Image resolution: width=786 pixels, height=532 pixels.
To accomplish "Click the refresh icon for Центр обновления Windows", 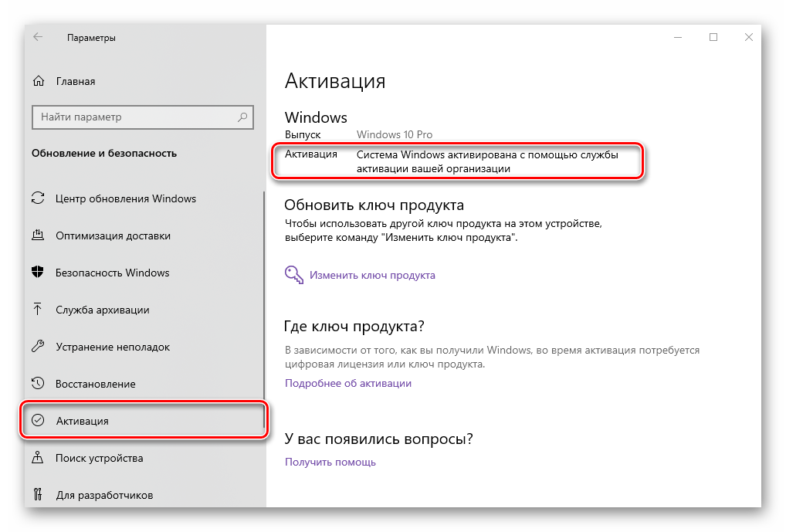I will [38, 198].
